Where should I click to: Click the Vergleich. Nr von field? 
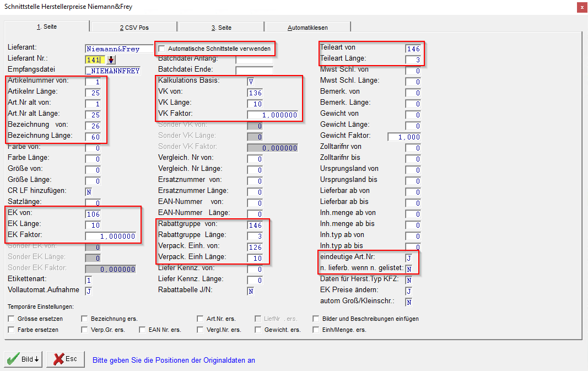coord(255,159)
